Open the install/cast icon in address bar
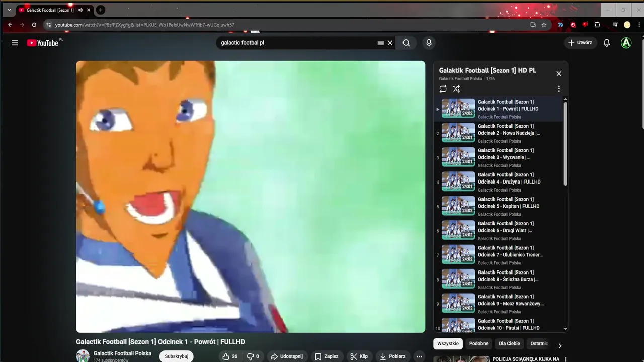Viewport: 644px width, 362px height. pyautogui.click(x=533, y=25)
